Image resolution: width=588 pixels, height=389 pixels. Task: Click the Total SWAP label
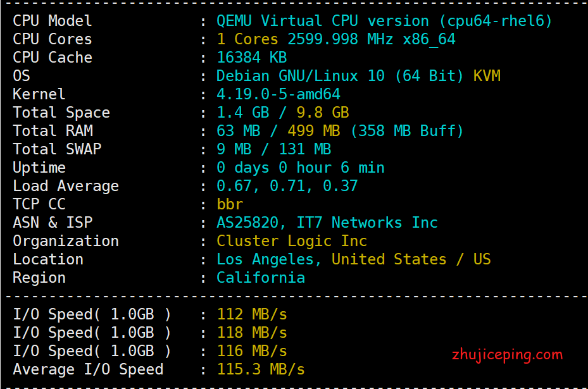tap(57, 149)
